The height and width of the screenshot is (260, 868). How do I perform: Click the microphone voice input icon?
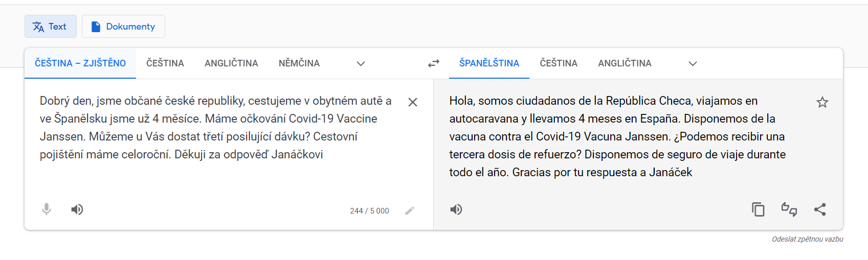point(47,209)
